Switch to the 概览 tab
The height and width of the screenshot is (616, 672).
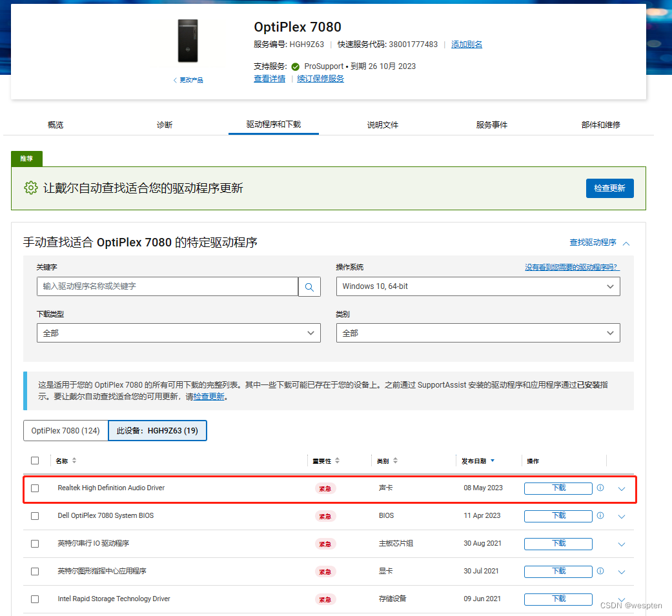56,124
